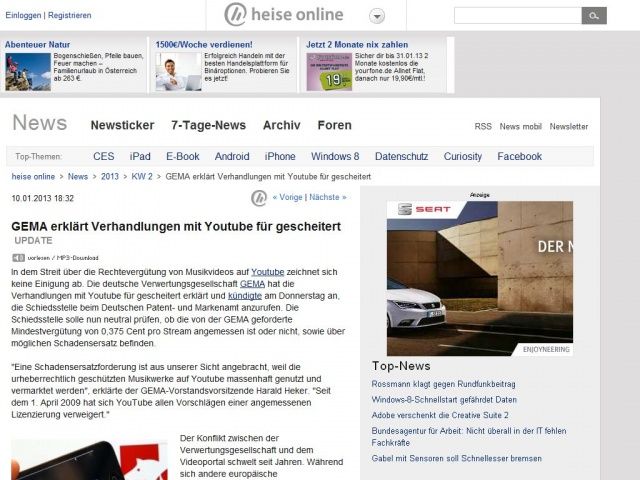Click the small heise icon beside Vorige

coord(259,198)
